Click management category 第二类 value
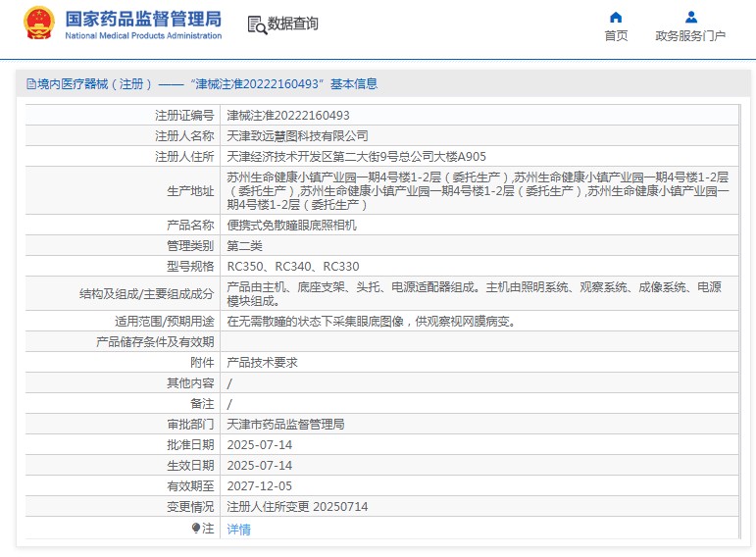The image size is (756, 557). 244,246
